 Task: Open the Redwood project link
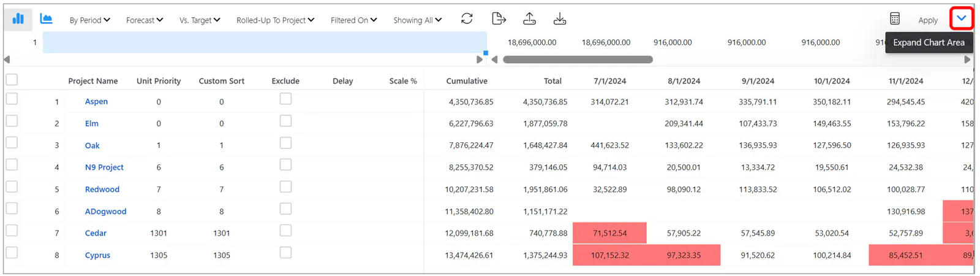(102, 190)
